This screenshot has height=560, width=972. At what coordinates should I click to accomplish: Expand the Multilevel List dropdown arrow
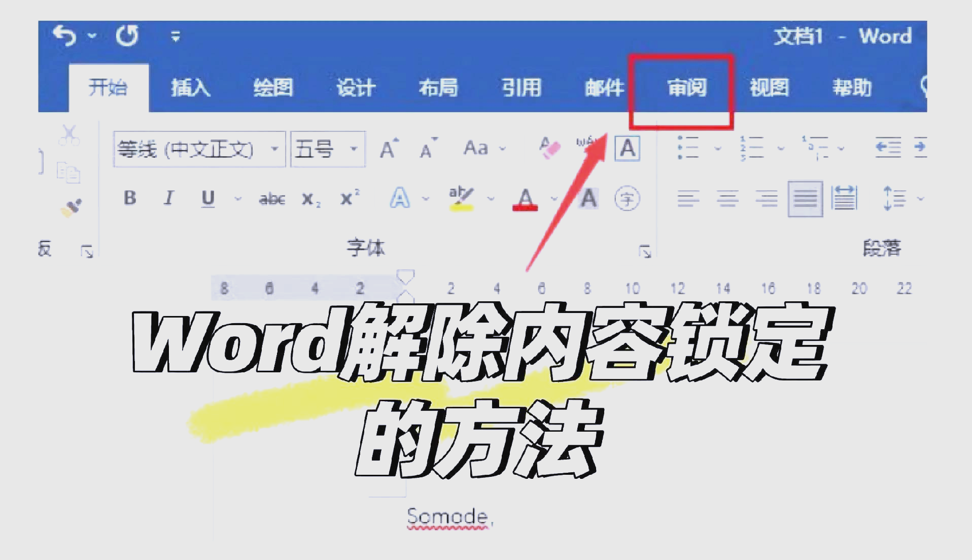tap(841, 149)
